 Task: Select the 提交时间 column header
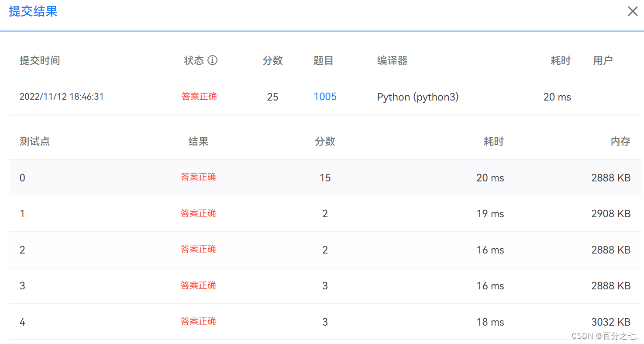[40, 61]
